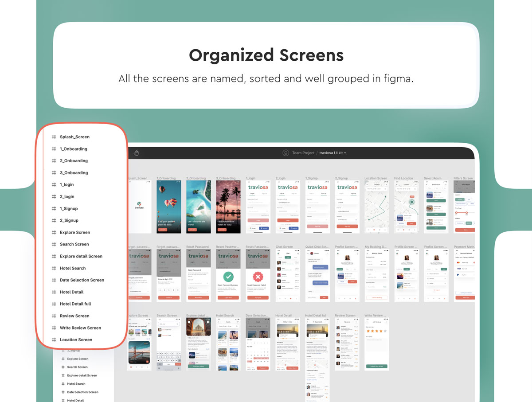Screen dimensions: 532x402
Task: Select the Search Screen keyboard frame on canvas
Action: (169, 344)
